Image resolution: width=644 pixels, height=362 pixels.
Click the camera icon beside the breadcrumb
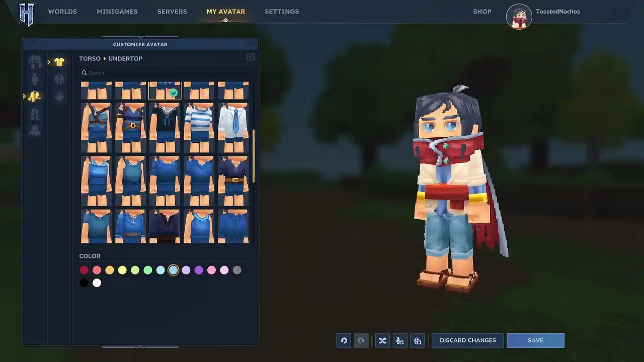click(x=250, y=57)
